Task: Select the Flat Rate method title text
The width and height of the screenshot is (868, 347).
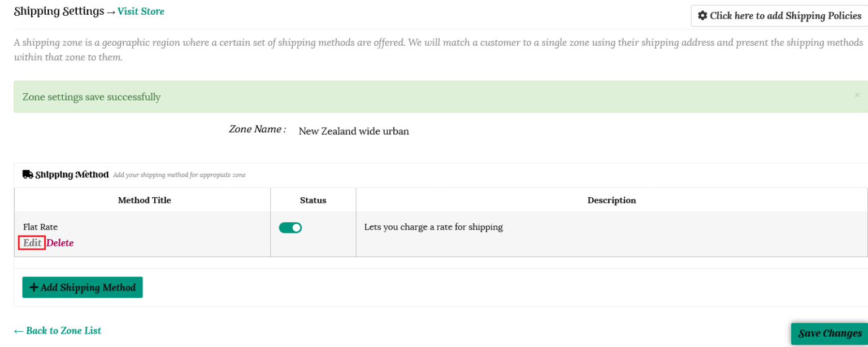Action: coord(40,227)
